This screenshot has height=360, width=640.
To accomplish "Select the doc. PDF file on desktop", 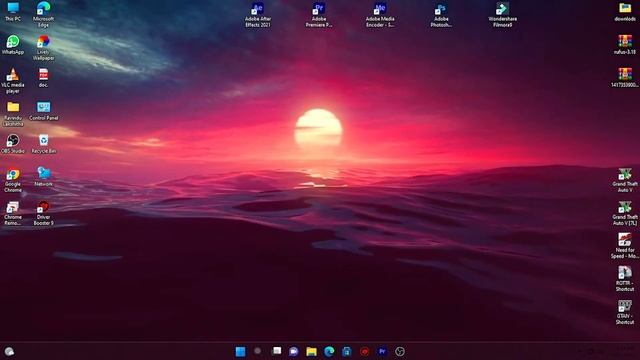I will (x=43, y=78).
